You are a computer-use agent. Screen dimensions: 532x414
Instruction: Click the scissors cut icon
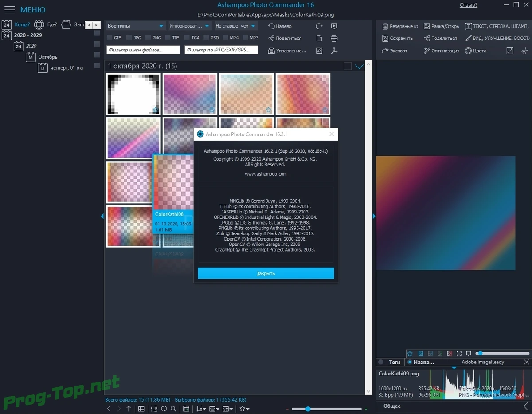[x=525, y=51]
